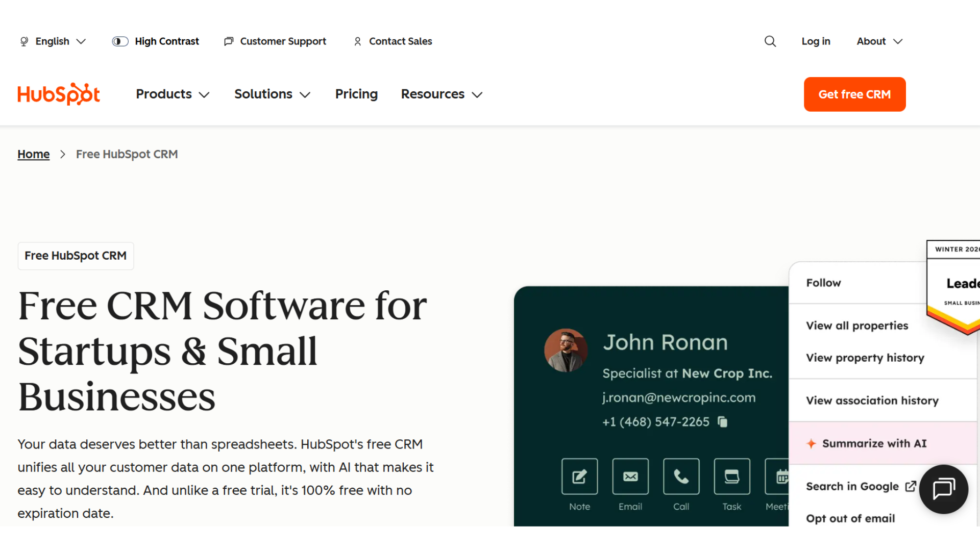The height and width of the screenshot is (551, 980).
Task: Expand the Resources menu
Action: coord(442,94)
